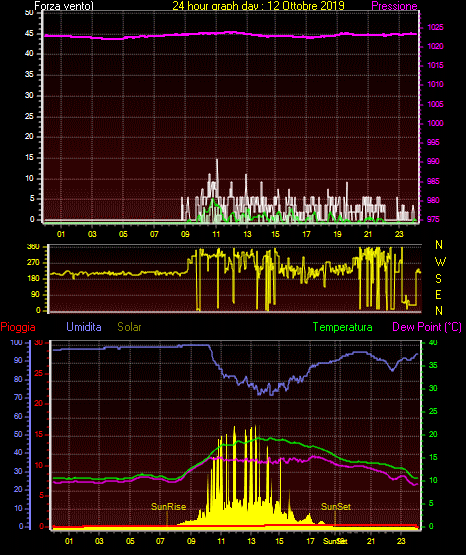Click the S wind direction letter
Viewport: 466px width, 555px height.
point(438,279)
